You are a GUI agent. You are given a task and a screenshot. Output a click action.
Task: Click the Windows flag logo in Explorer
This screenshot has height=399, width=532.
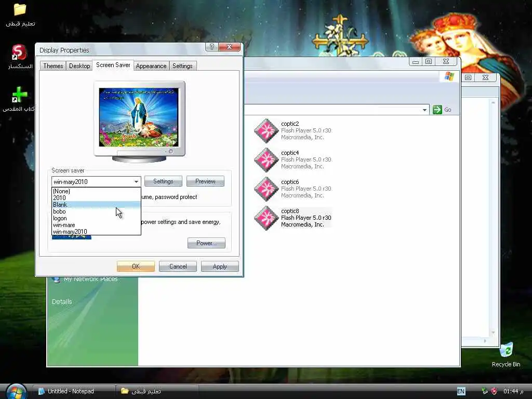449,76
